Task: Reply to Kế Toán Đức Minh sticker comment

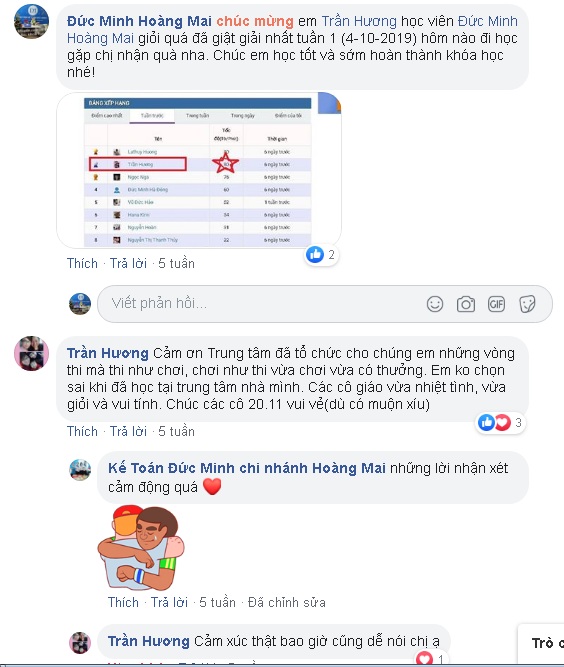Action: pos(169,602)
